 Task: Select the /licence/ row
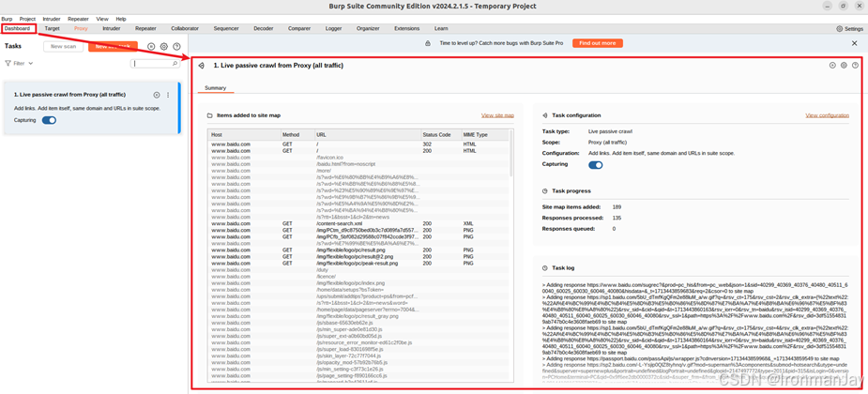point(358,277)
